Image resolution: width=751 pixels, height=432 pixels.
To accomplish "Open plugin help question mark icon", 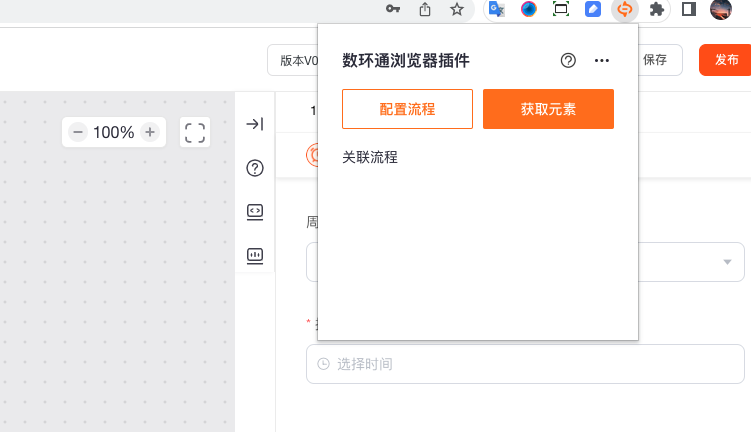I will pos(568,60).
